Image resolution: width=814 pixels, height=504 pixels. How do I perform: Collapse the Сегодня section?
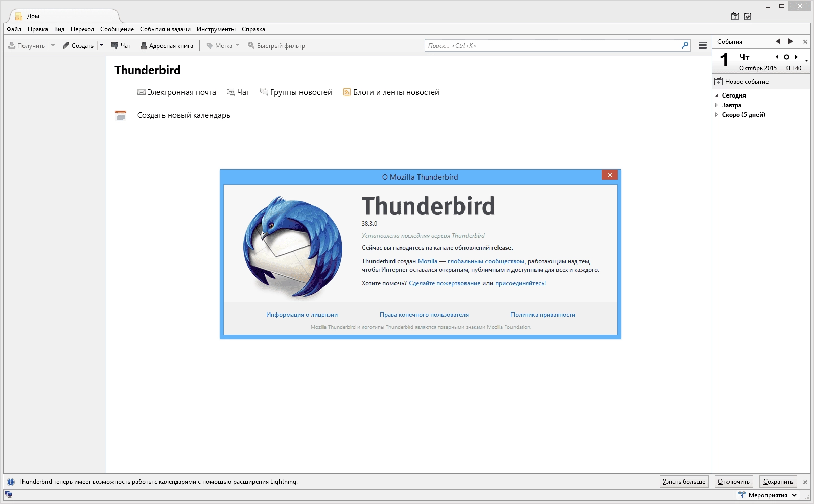pyautogui.click(x=717, y=95)
